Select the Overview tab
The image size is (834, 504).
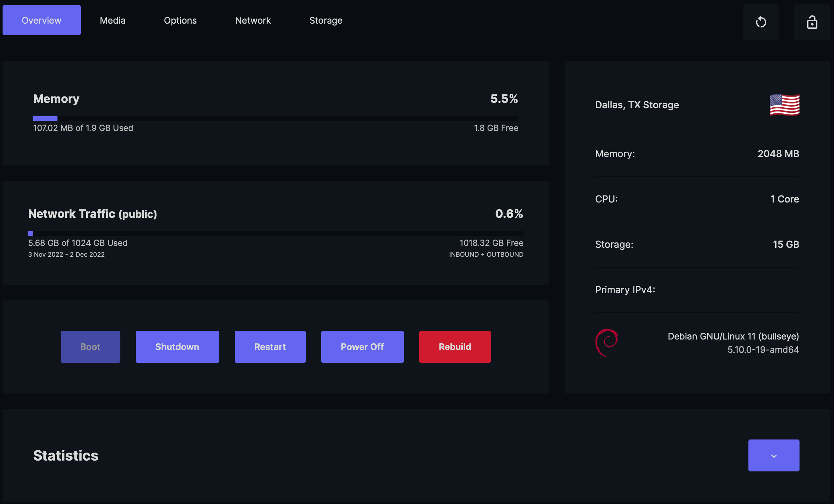tap(41, 20)
